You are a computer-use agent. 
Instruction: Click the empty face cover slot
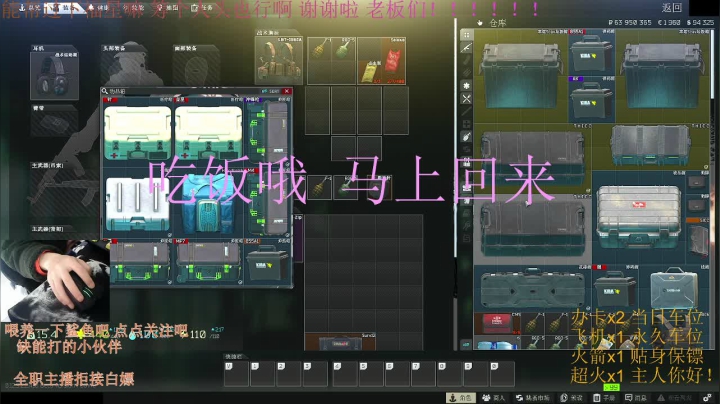[x=196, y=69]
